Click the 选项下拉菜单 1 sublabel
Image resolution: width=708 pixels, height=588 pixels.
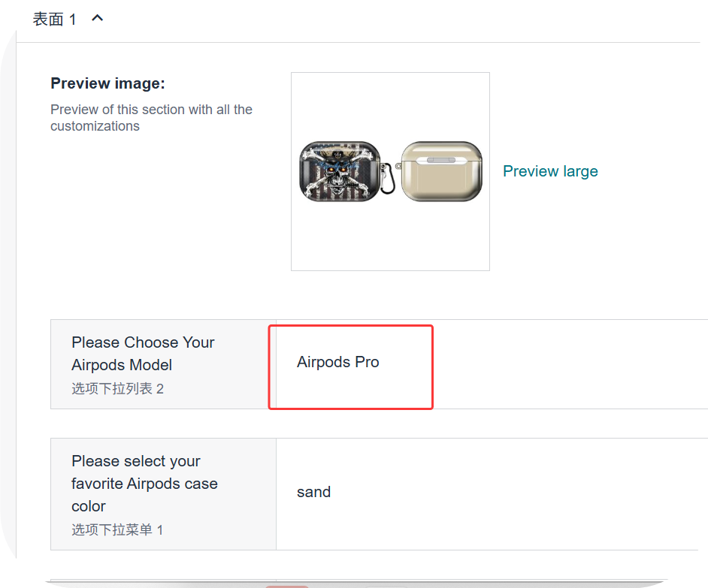[117, 529]
